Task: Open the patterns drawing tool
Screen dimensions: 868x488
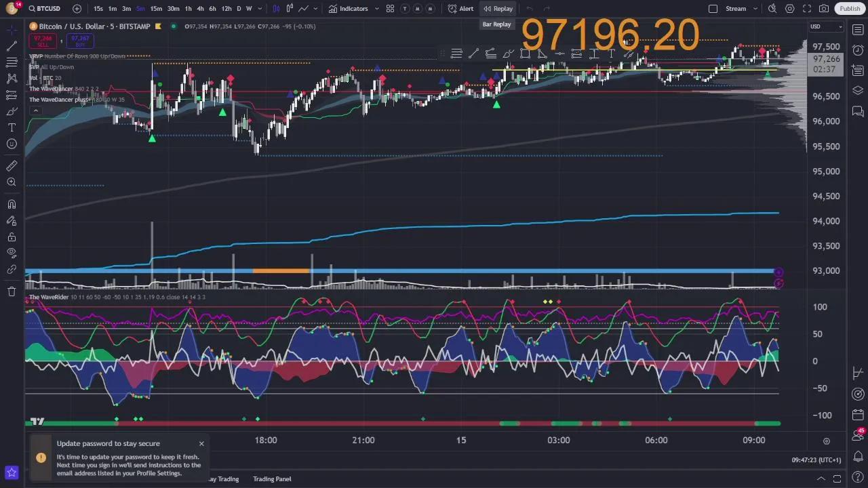Action: (x=12, y=79)
